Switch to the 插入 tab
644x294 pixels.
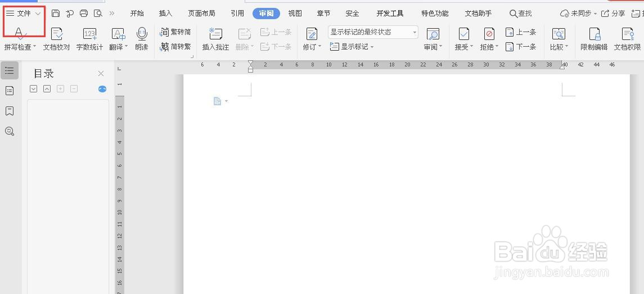coord(165,14)
